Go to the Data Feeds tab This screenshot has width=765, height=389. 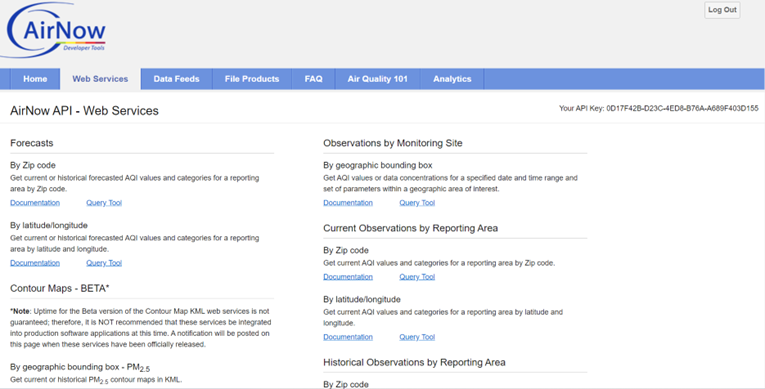[176, 79]
